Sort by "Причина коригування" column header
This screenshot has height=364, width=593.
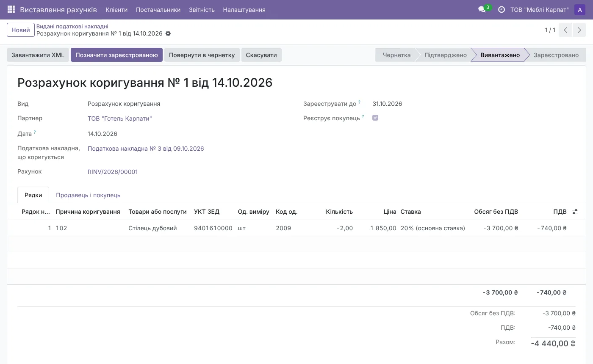[88, 212]
